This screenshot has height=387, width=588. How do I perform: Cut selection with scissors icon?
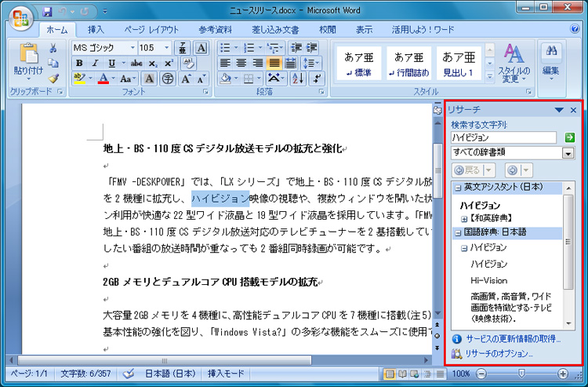click(53, 48)
